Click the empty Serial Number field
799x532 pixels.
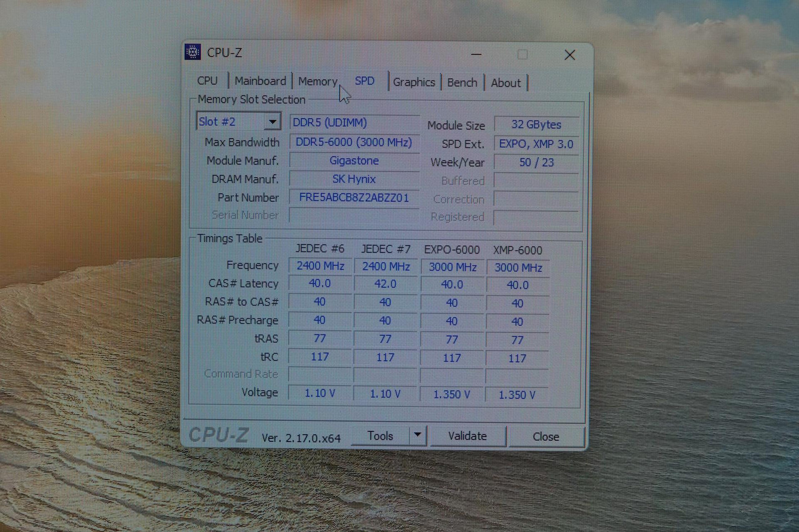[355, 215]
